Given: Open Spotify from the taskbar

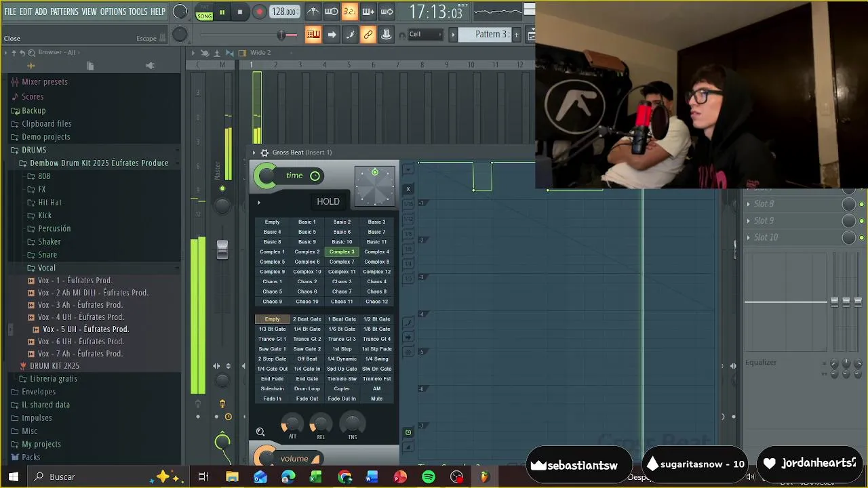Looking at the screenshot, I should click(428, 476).
